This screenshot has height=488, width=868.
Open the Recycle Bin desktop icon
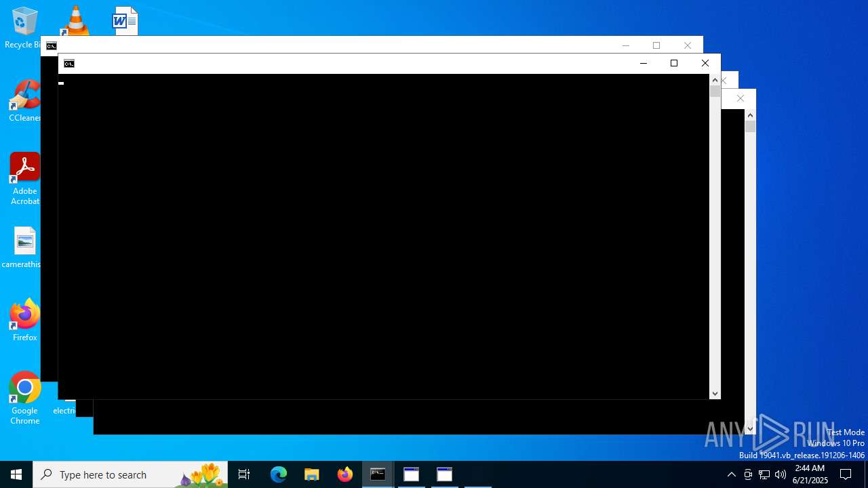coord(23,28)
